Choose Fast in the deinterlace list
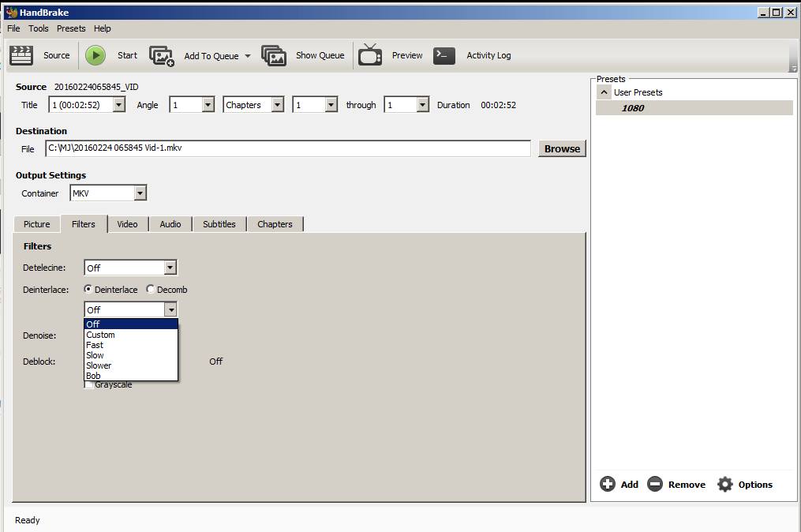Screen dimensions: 801x532 pos(131,345)
